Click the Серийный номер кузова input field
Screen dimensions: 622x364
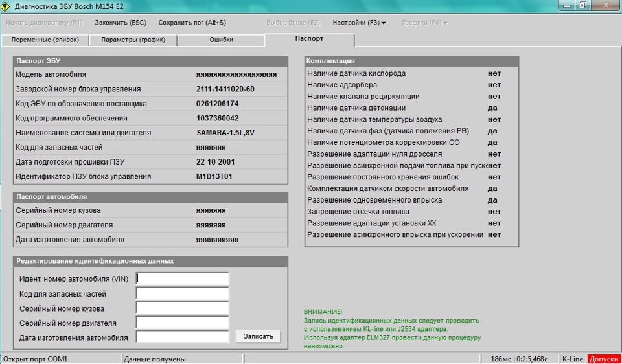click(183, 308)
